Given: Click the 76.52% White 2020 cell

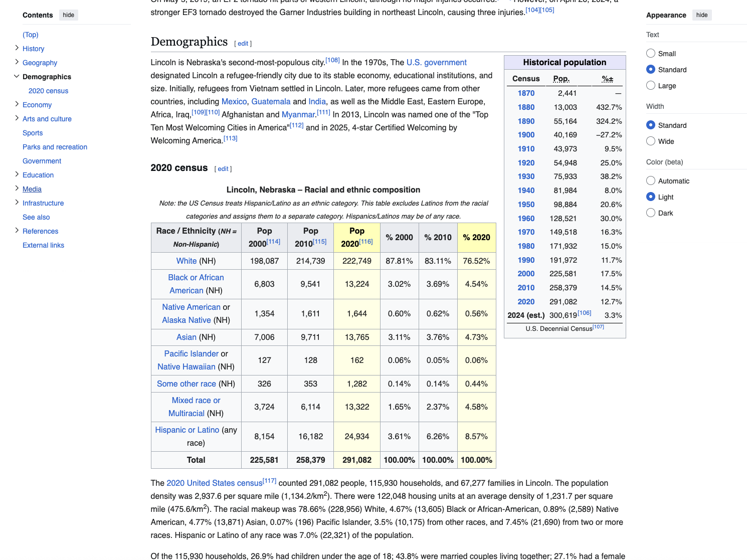Looking at the screenshot, I should click(x=476, y=261).
